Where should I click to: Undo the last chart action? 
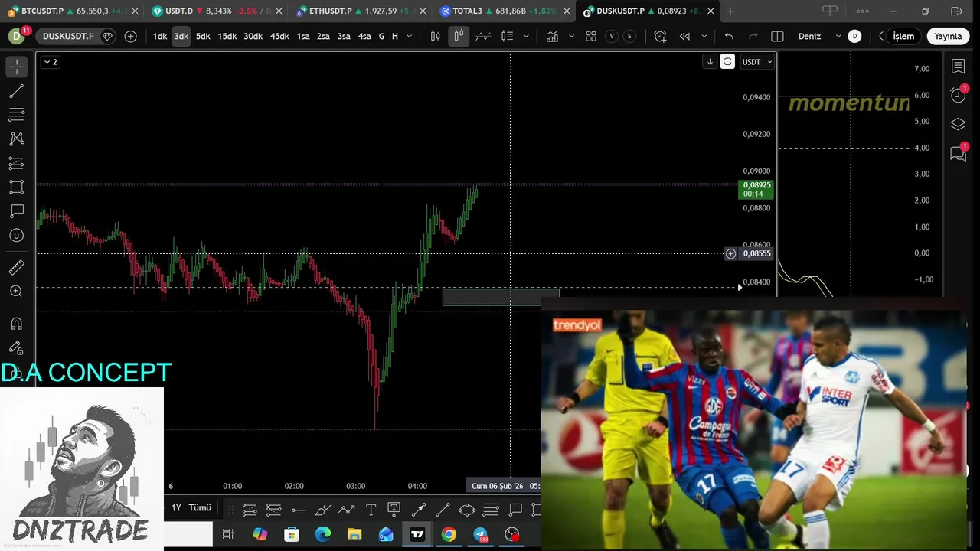coord(729,36)
